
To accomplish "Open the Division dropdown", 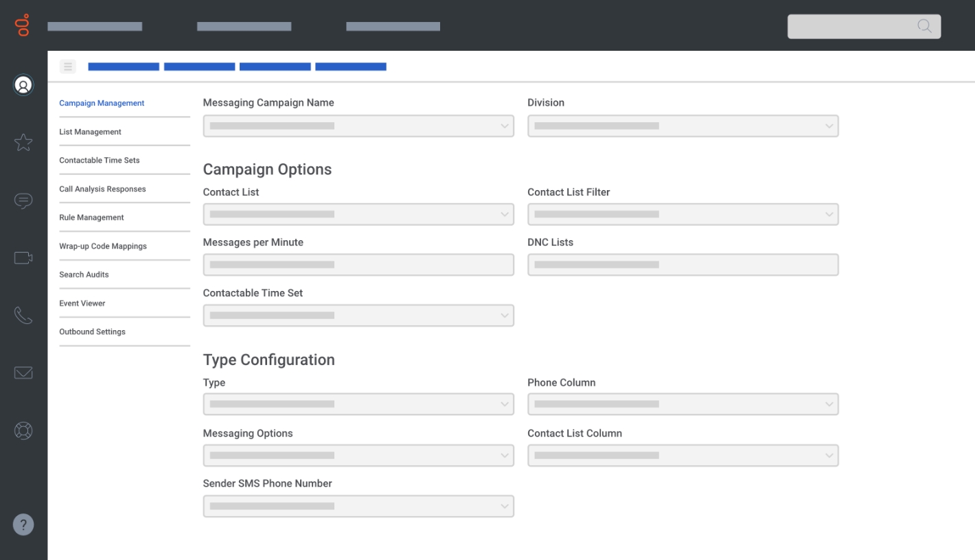I will point(682,126).
